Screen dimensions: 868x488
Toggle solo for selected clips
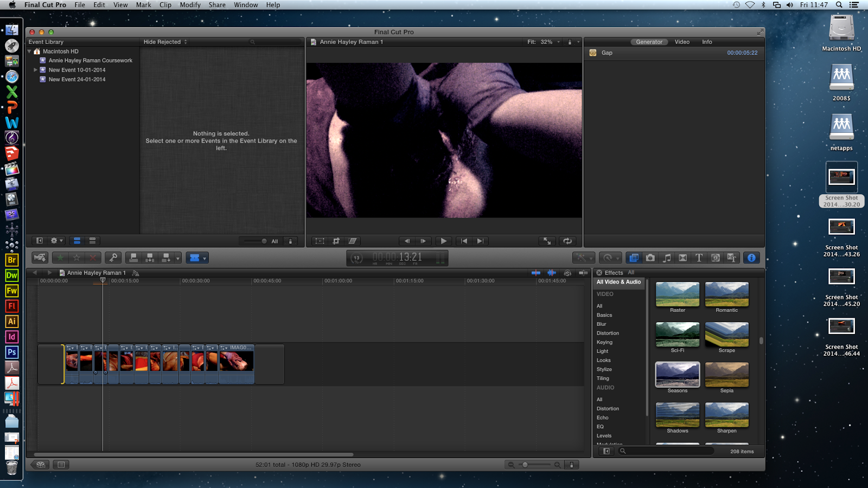click(567, 273)
